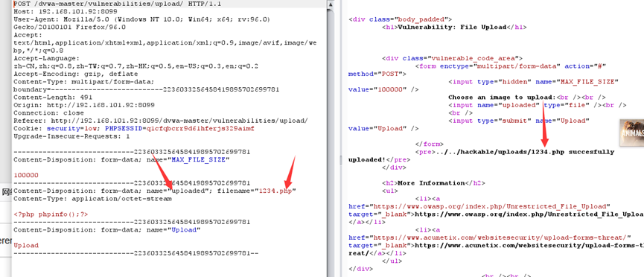The image size is (644, 277).
Task: Click the owasp.org Unrestricted_File_Upload href
Action: tap(479, 207)
